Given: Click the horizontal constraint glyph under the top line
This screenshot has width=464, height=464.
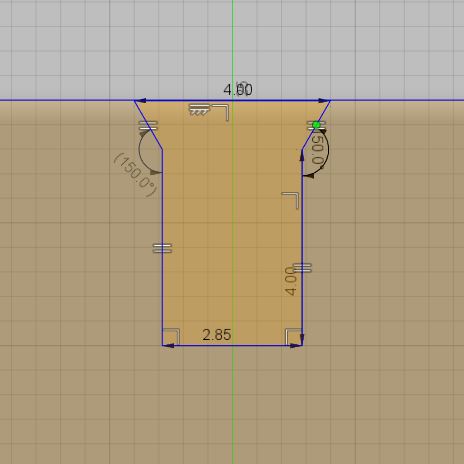Looking at the screenshot, I should pyautogui.click(x=199, y=110).
